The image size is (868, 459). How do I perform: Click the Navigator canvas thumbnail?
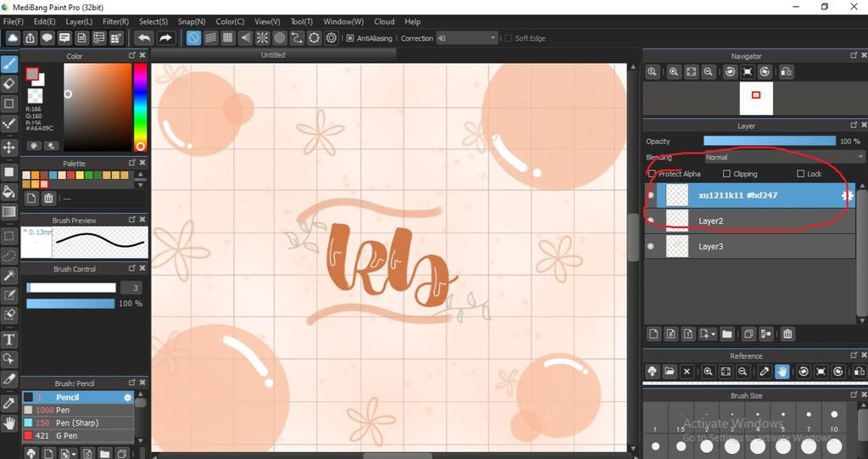click(756, 98)
